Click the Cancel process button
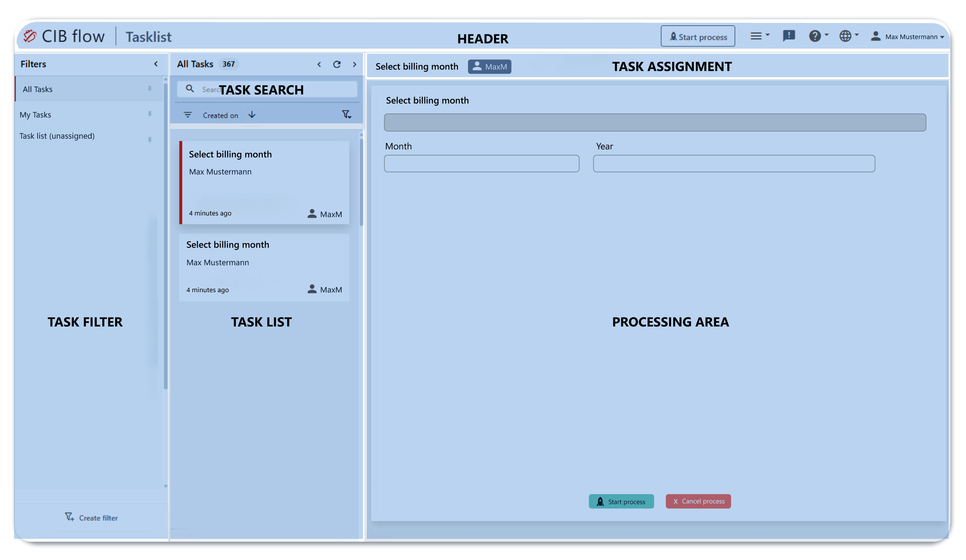This screenshot has width=966, height=560. click(x=698, y=501)
